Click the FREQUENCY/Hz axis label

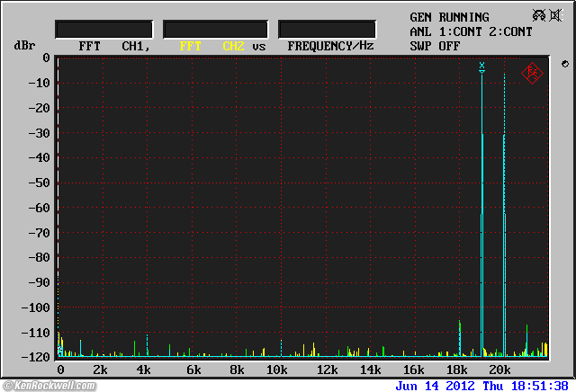point(330,46)
